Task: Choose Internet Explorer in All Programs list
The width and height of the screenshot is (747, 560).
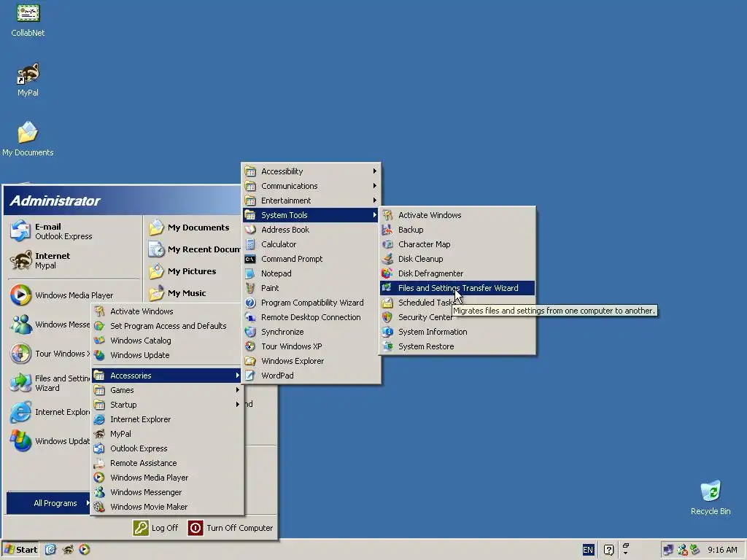Action: pyautogui.click(x=167, y=419)
